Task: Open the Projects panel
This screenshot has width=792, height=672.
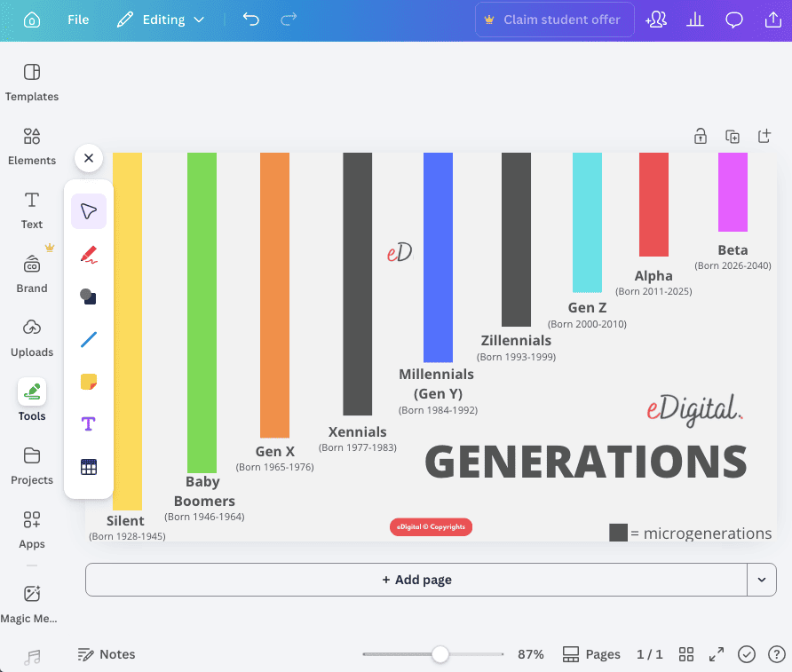Action: (32, 466)
